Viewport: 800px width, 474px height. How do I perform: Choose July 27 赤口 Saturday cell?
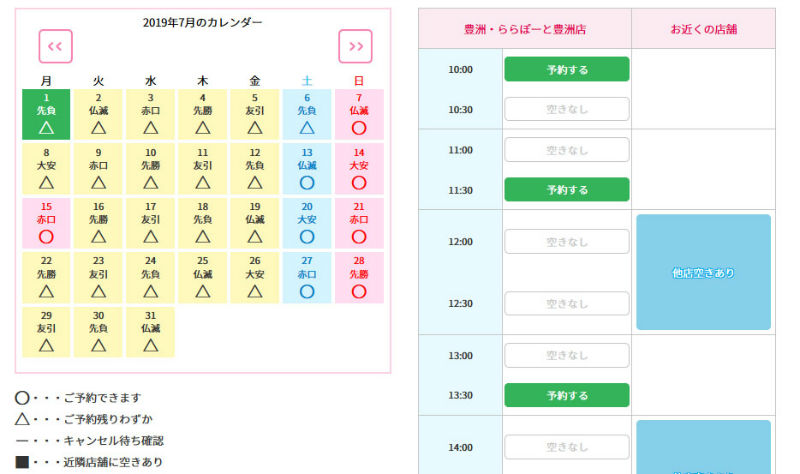pos(307,277)
